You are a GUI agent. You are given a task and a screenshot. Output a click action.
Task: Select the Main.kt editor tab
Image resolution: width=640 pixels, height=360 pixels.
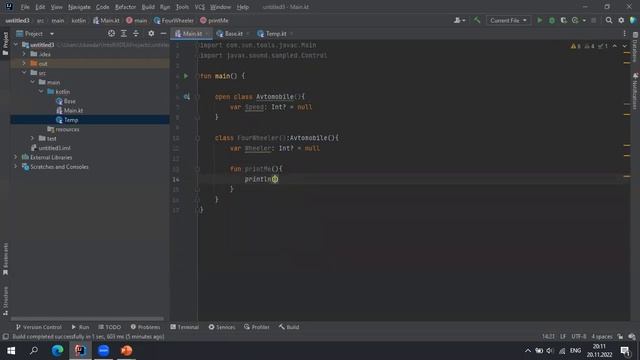coord(192,33)
